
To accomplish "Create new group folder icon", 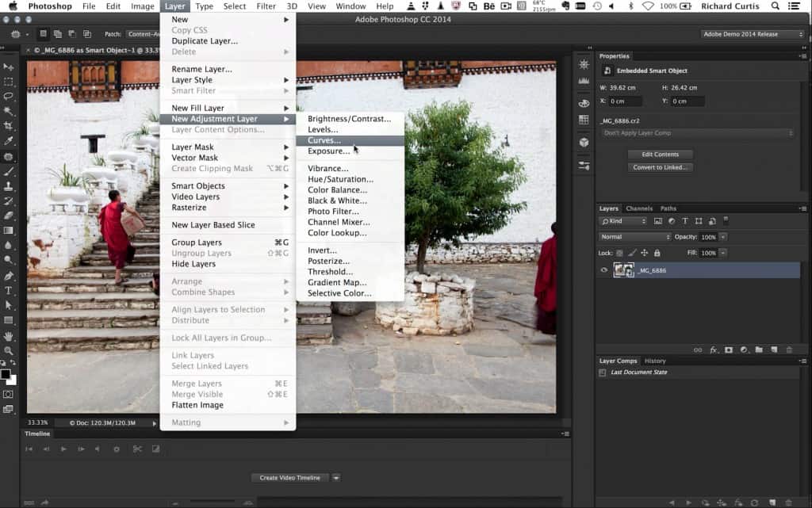I will [x=759, y=350].
